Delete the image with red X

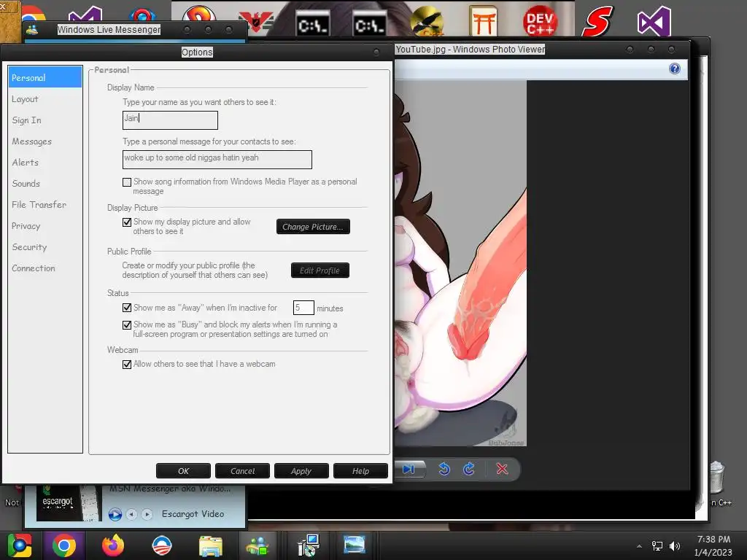(x=502, y=470)
